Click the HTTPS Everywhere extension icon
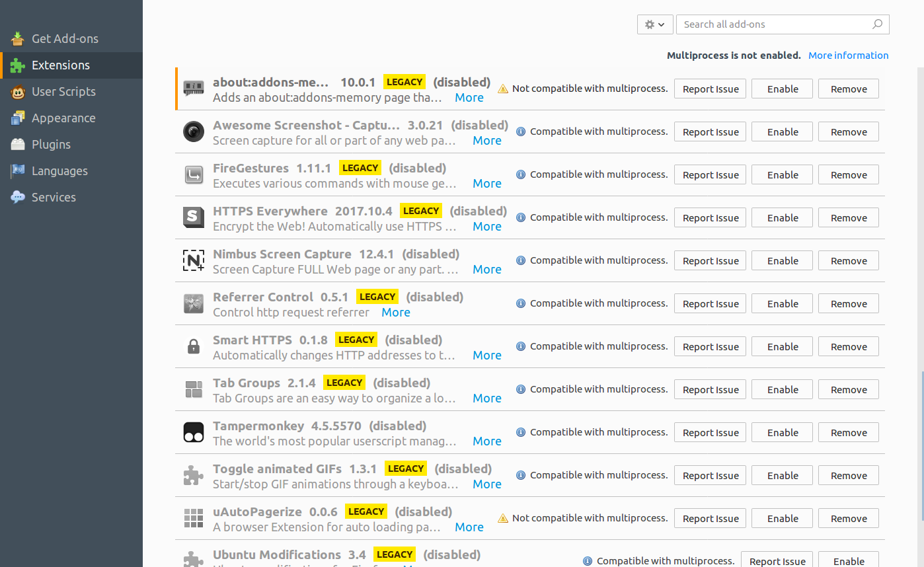Screen dimensions: 924x567 click(194, 217)
